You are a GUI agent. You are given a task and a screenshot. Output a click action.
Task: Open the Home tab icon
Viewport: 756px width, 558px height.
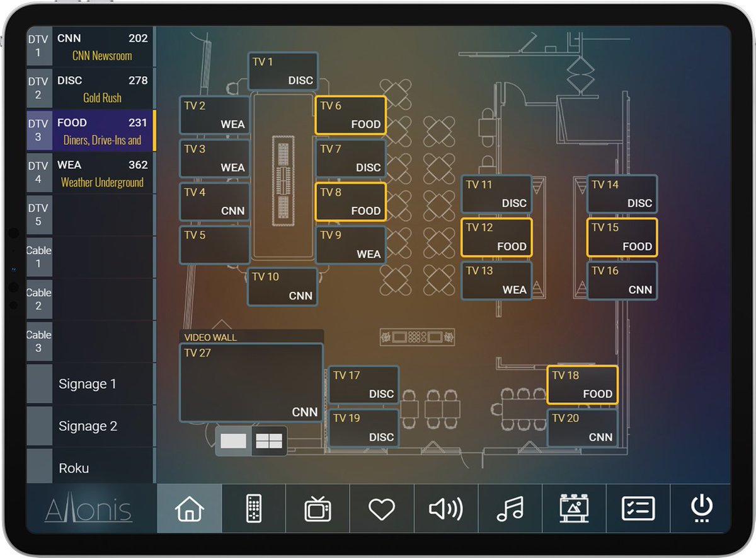coord(190,508)
